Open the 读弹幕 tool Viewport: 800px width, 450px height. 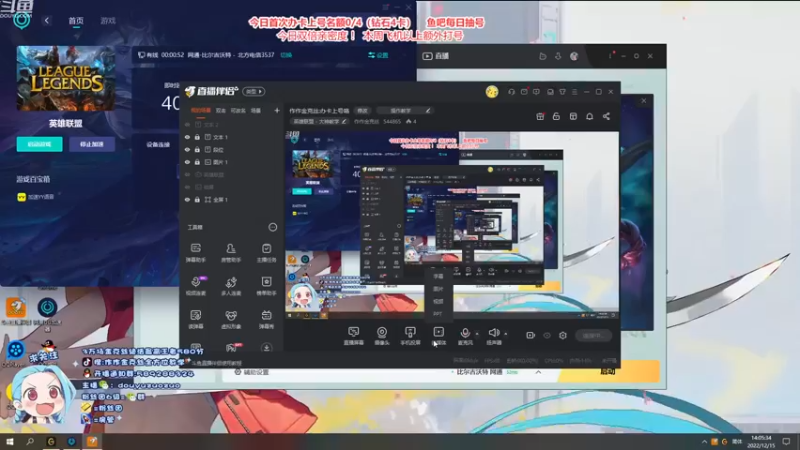(195, 319)
